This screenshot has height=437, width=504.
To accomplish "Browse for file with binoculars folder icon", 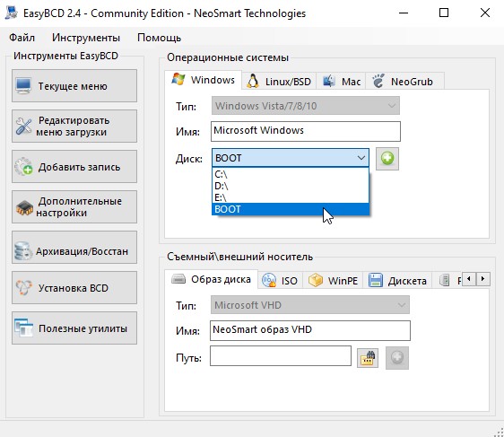I will 368,357.
